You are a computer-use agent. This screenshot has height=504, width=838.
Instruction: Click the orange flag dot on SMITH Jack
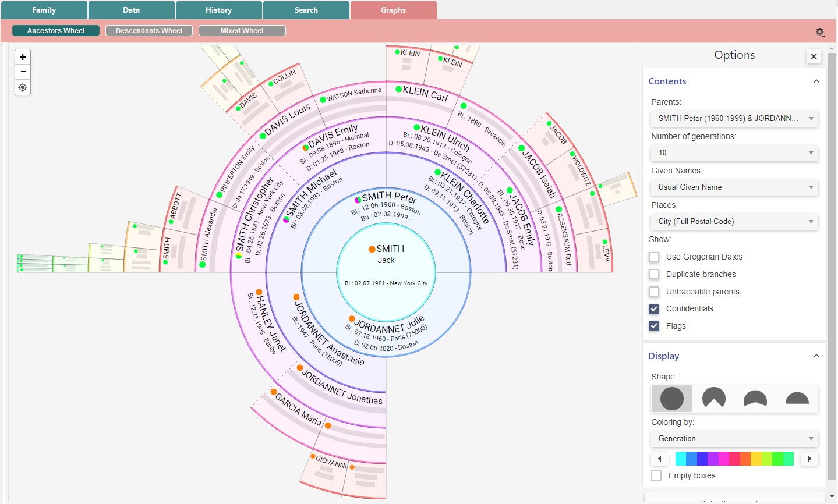coord(372,249)
